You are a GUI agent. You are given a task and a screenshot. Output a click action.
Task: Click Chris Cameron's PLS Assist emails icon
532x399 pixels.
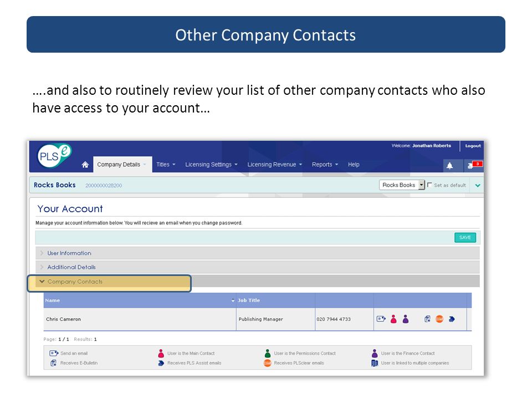coord(452,319)
